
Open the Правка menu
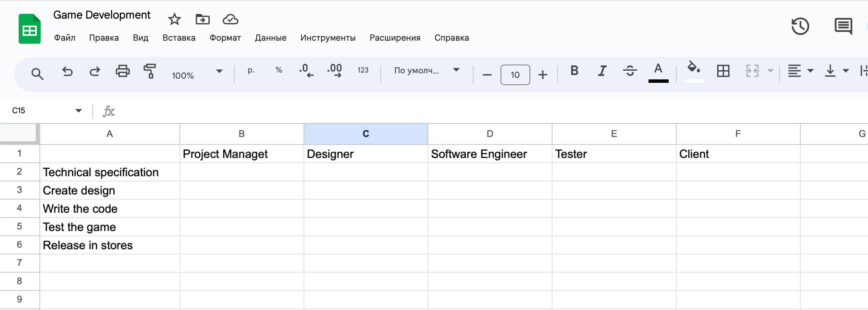tap(104, 38)
